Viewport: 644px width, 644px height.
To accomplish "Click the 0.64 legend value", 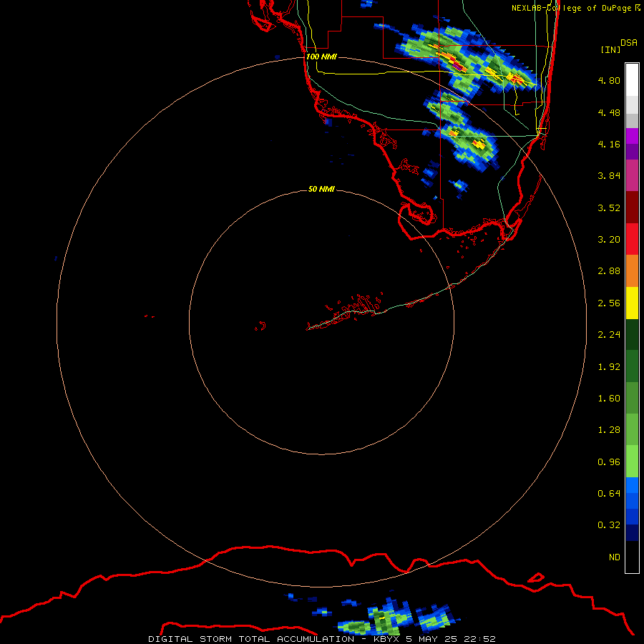I will pyautogui.click(x=609, y=494).
